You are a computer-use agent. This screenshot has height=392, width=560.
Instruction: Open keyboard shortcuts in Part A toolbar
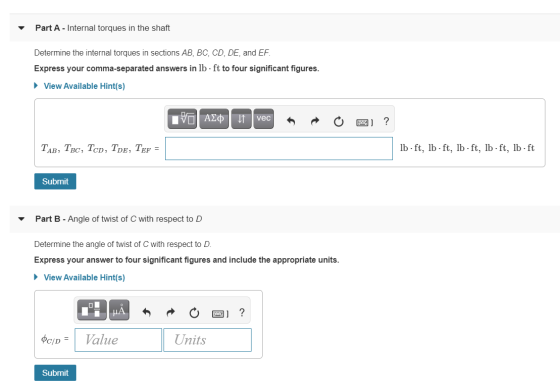tap(364, 122)
